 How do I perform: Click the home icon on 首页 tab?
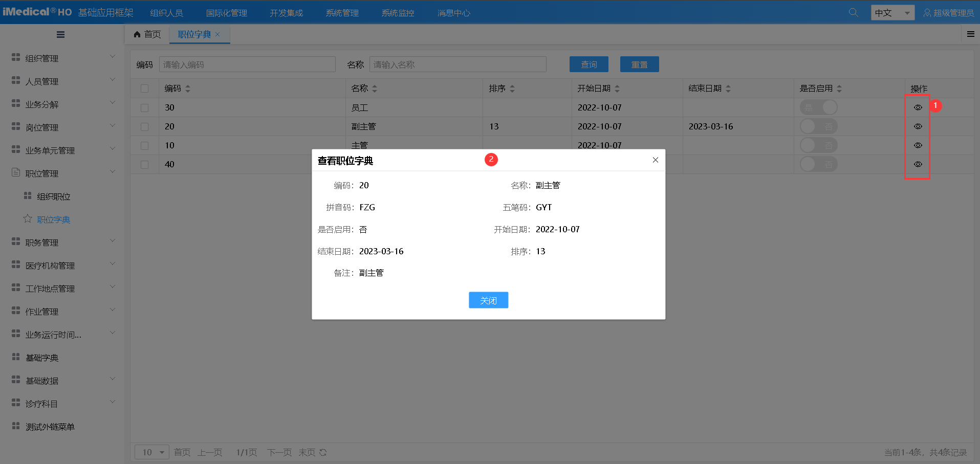point(137,34)
